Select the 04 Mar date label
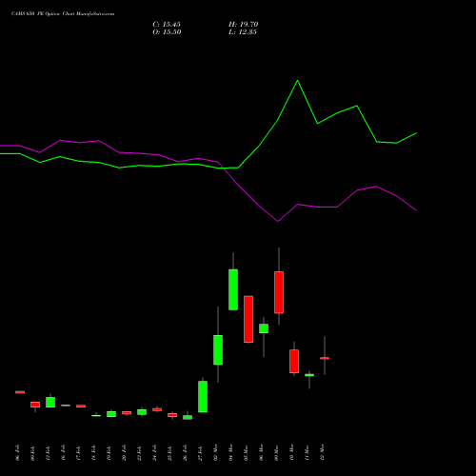Image resolution: width=476 pixels, height=476 pixels. [x=230, y=452]
